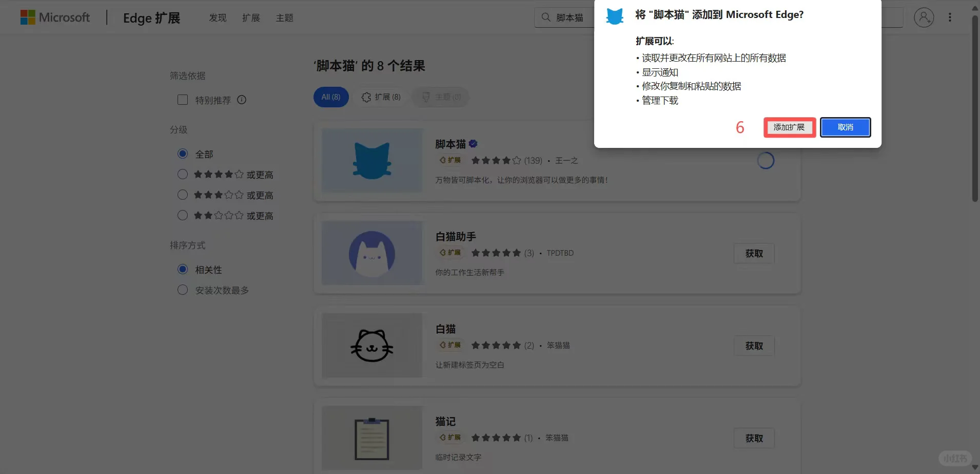Open the 发现 menu item
The image size is (980, 474).
[x=217, y=17]
